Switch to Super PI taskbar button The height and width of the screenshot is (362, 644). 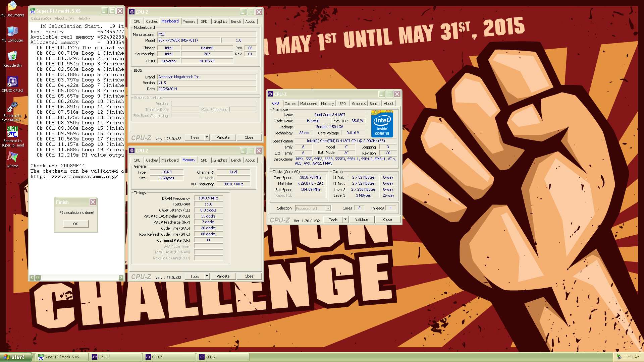point(61,357)
